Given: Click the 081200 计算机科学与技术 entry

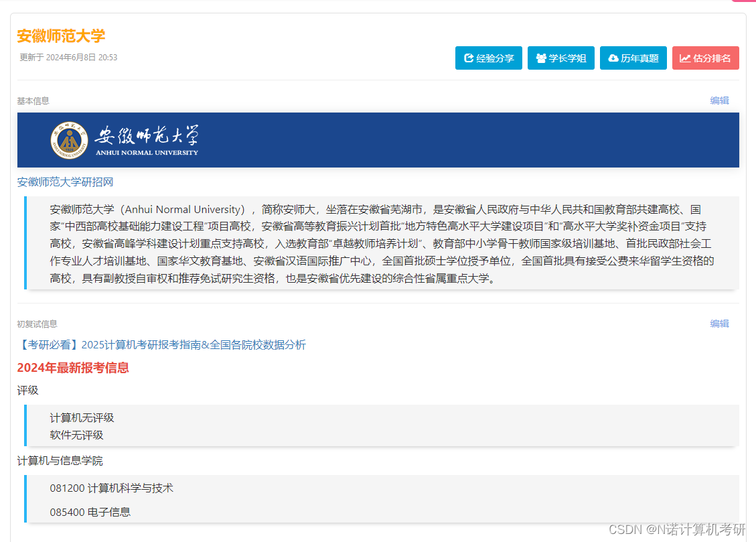Looking at the screenshot, I should (x=111, y=488).
